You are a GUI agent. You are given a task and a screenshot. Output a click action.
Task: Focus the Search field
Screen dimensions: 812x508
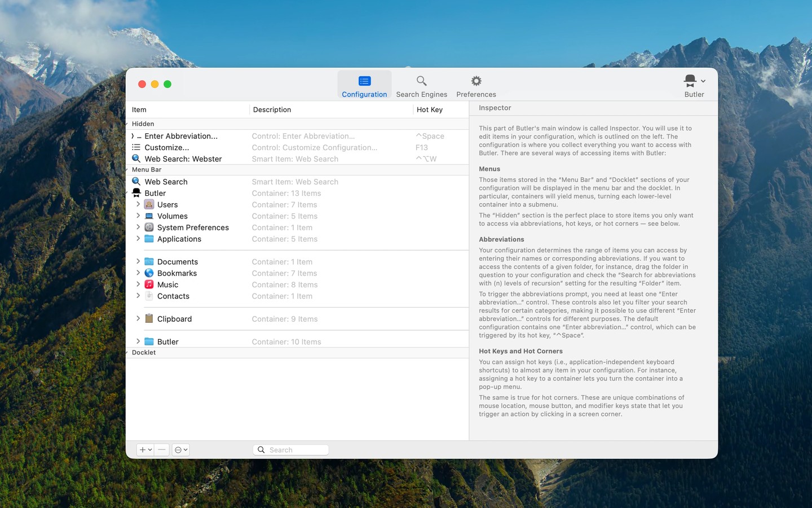(291, 450)
